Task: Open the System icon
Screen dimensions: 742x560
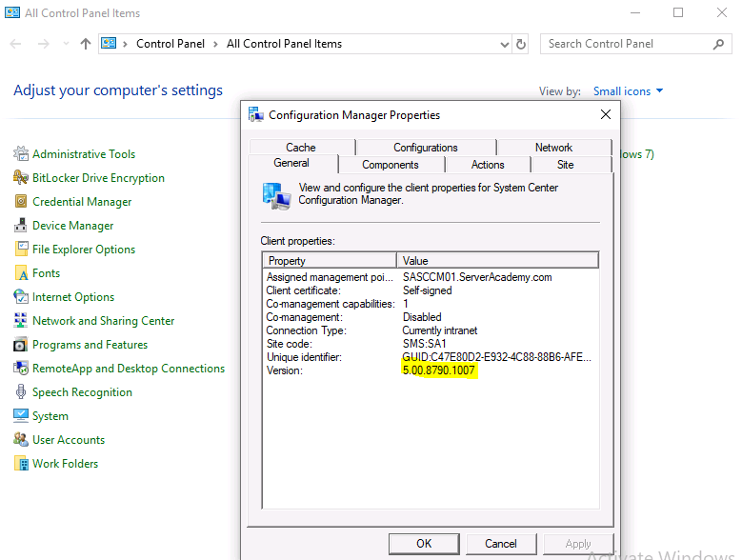Action: coord(21,416)
